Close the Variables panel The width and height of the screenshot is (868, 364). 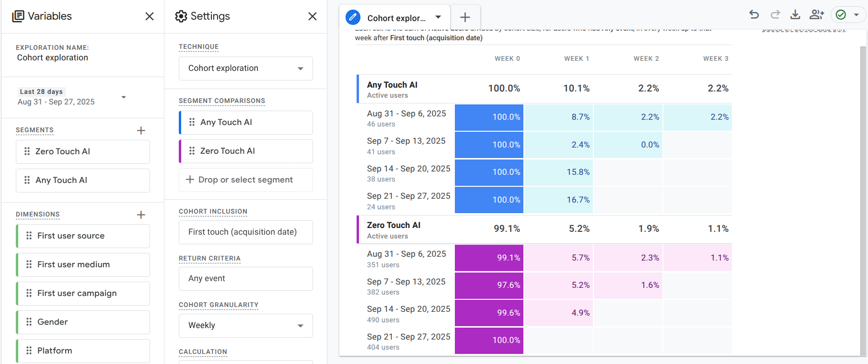[150, 16]
